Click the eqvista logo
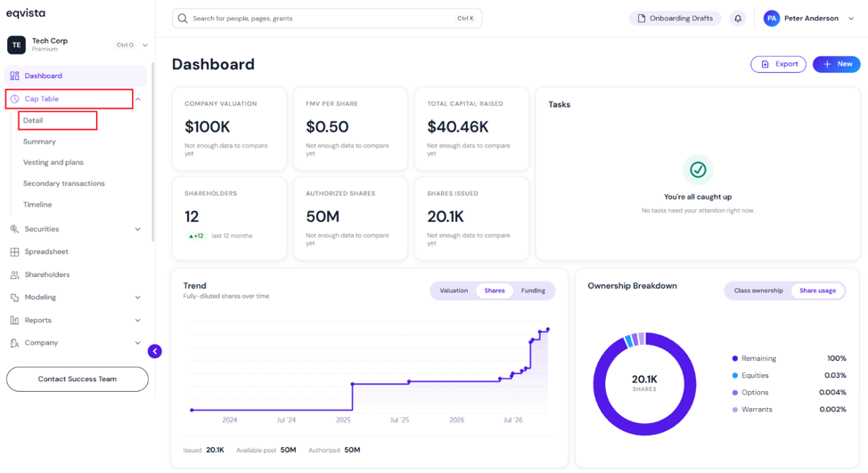Screen dimensions: 868x473 26,13
